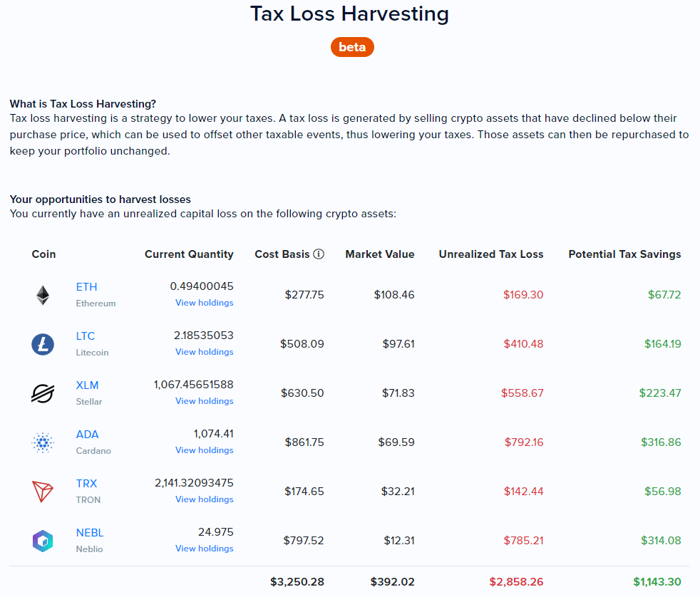Click LTC market value $97.61

[x=398, y=343]
